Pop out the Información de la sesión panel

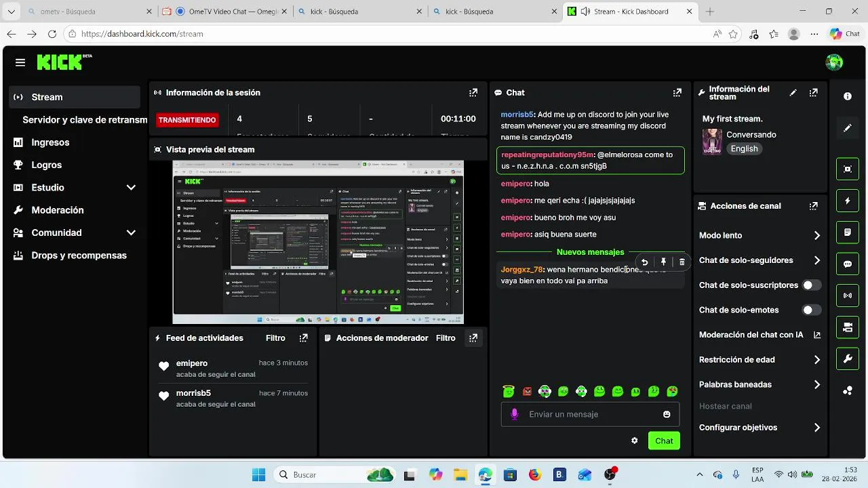tap(473, 93)
